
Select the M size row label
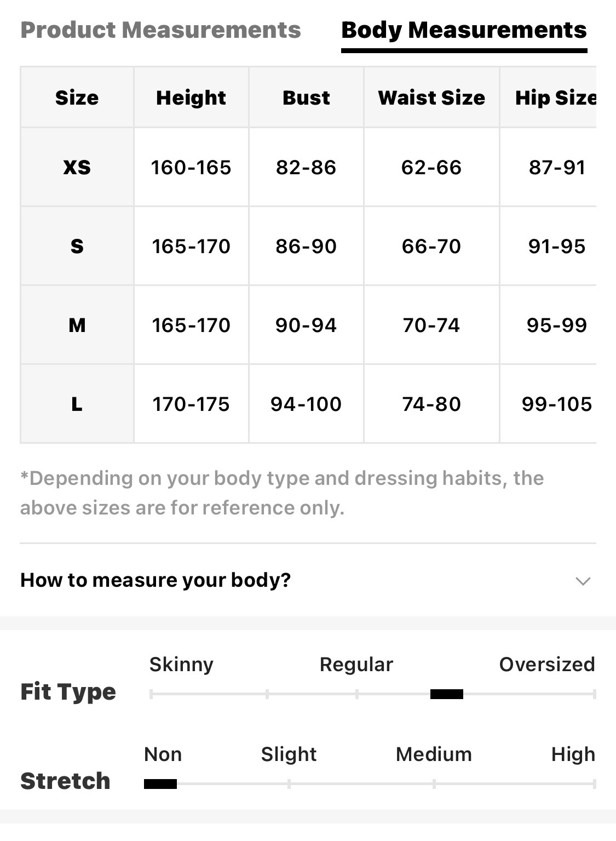(x=77, y=325)
